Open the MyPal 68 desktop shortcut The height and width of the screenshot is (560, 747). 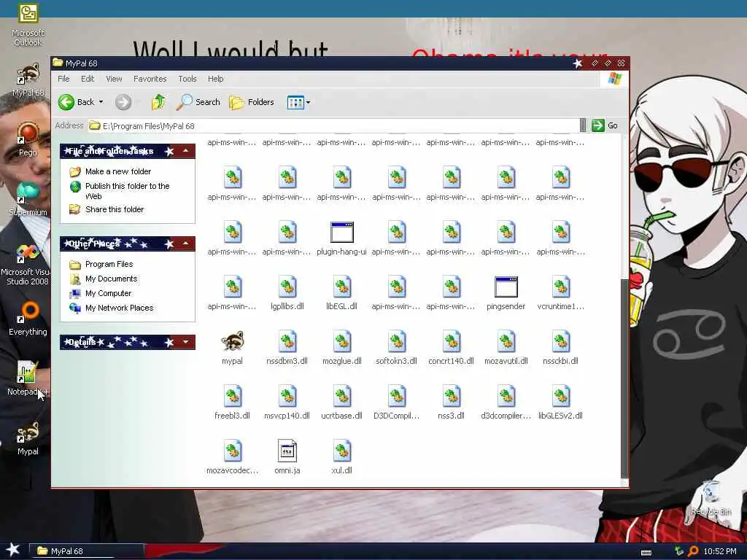tap(28, 79)
